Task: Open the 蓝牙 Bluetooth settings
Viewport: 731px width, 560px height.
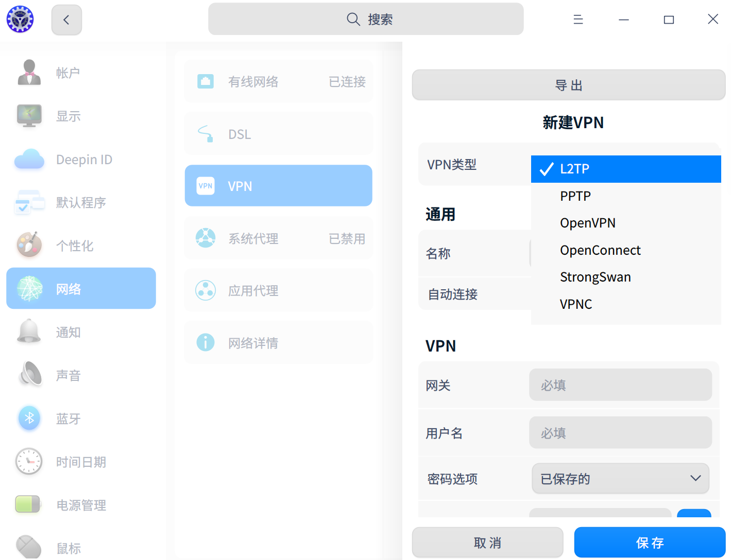Action: click(81, 418)
